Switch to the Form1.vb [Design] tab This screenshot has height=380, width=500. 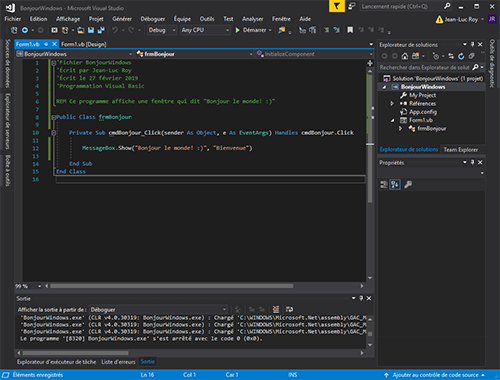[84, 44]
